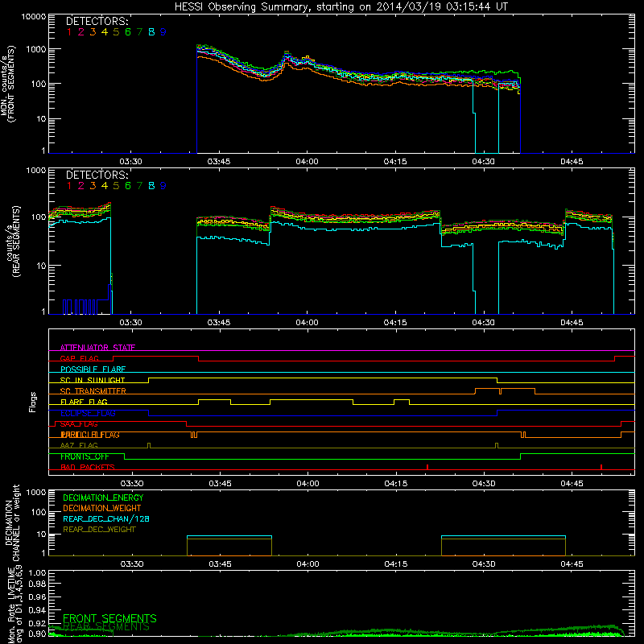Click the 1.00 y-axis value on livetime plot
Viewport: 644px width, 644px height.
pyautogui.click(x=38, y=573)
